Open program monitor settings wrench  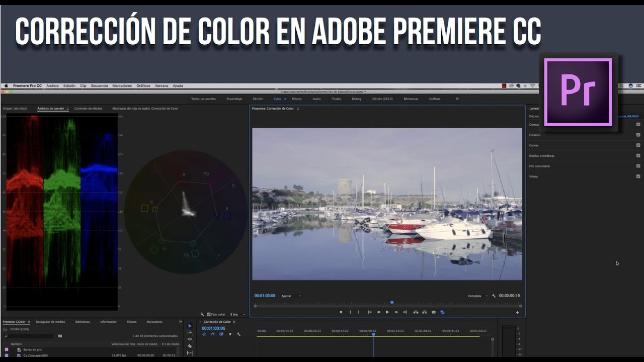(494, 296)
